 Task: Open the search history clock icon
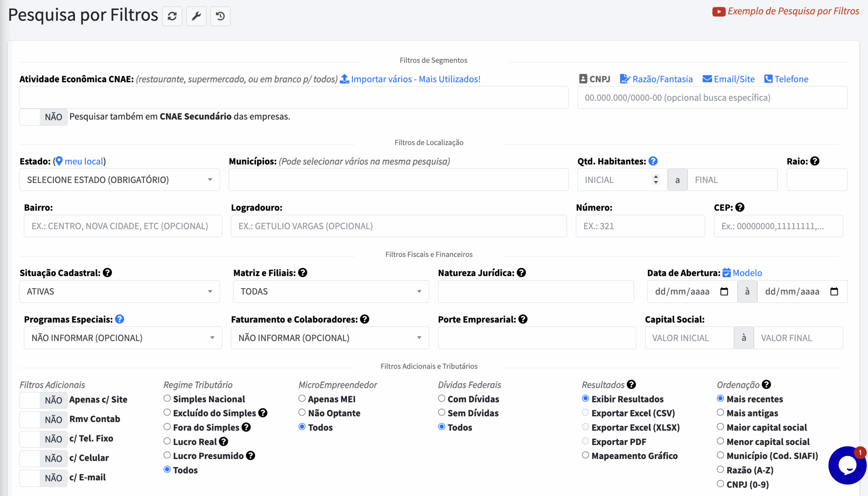[220, 16]
